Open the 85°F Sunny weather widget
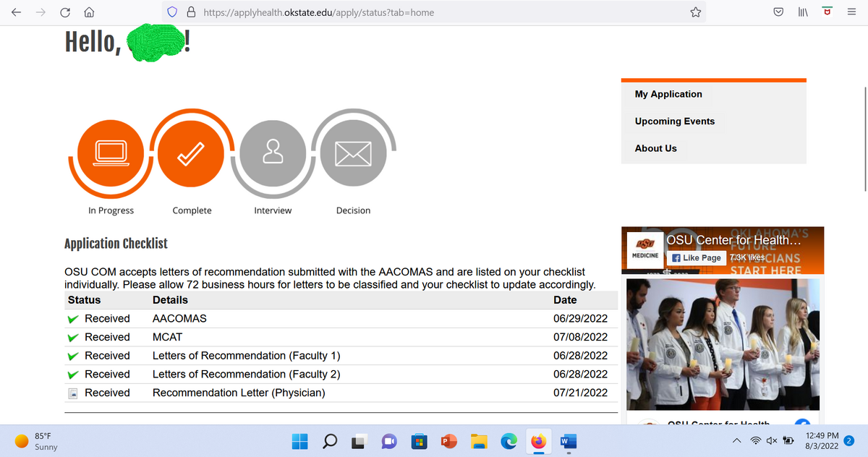 [36, 441]
